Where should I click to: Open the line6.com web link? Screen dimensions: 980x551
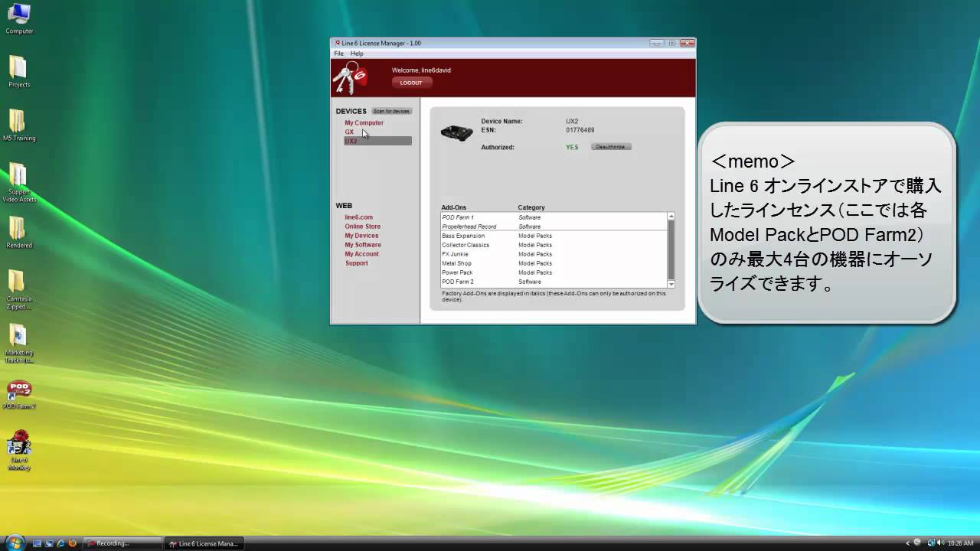(358, 217)
